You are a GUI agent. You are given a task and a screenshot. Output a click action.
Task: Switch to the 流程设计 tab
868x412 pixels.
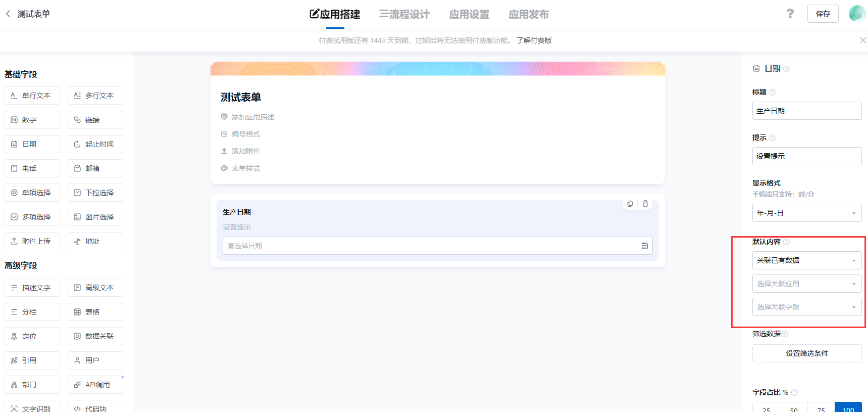(404, 14)
